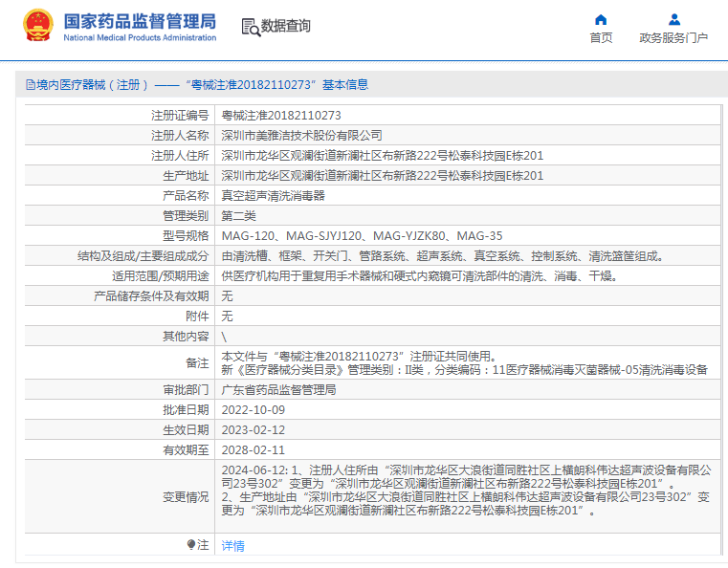The height and width of the screenshot is (568, 728).
Task: Click expiry date 2028-02-11
Action: pyautogui.click(x=254, y=450)
